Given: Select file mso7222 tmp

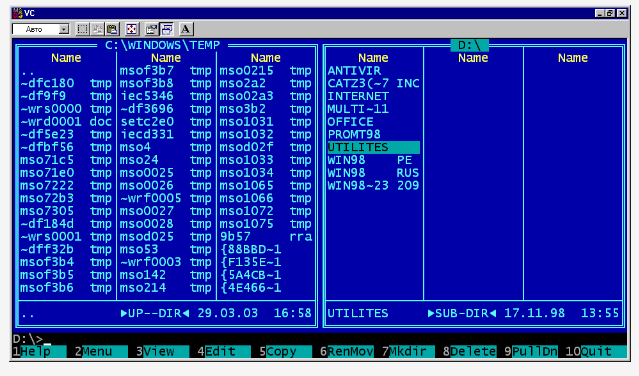Looking at the screenshot, I should (x=66, y=185).
